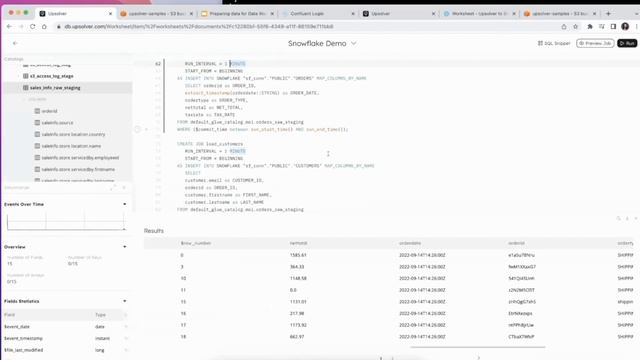640x360 pixels.
Task: Expand the $file_last_modified field row chevron
Action: coord(126,350)
